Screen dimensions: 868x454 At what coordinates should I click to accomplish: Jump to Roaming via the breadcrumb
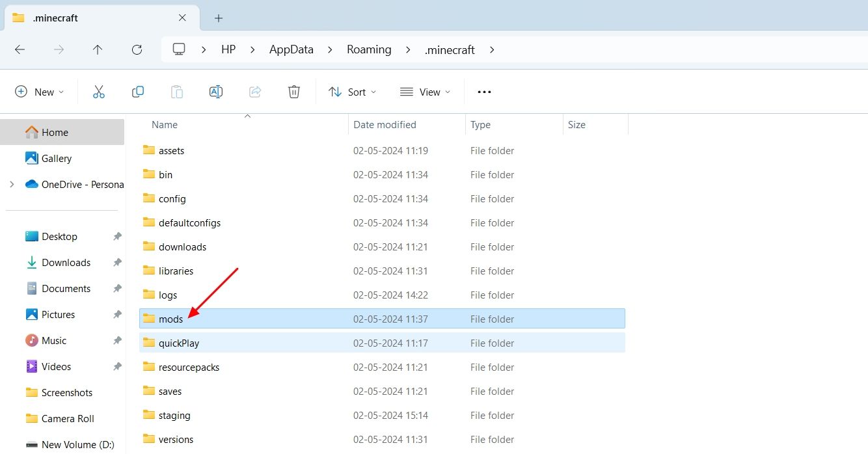tap(369, 49)
